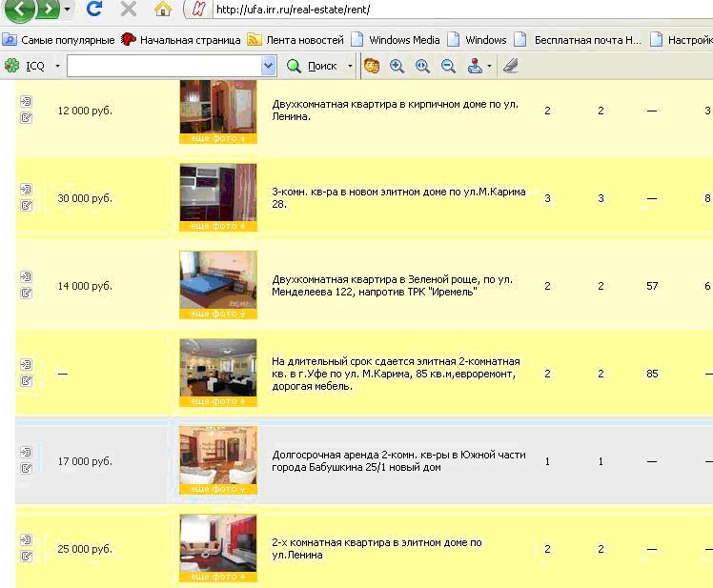Open dropdown arrow next to Поиск button
This screenshot has height=588, width=713.
tap(350, 66)
